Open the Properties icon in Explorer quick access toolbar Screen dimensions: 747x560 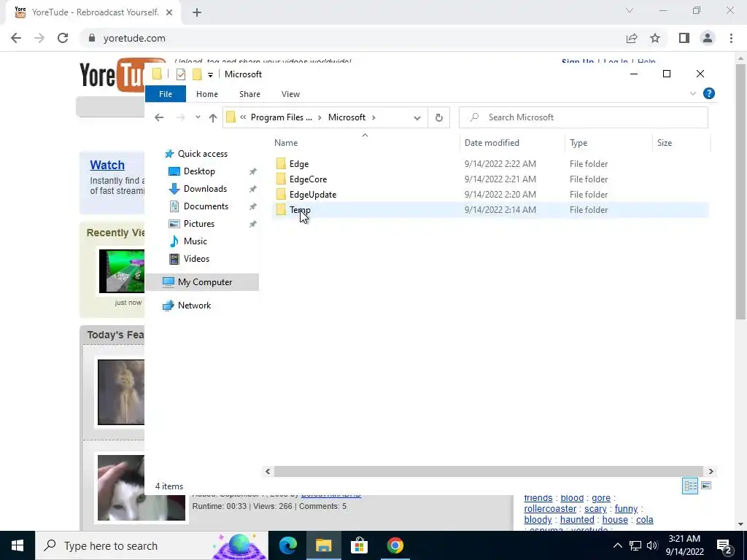click(181, 74)
